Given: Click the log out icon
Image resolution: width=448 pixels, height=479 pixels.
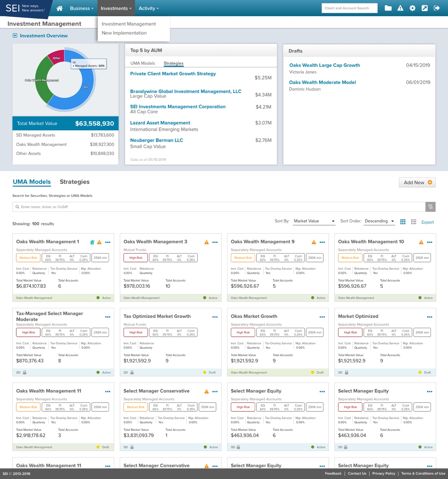Looking at the screenshot, I should 437,8.
